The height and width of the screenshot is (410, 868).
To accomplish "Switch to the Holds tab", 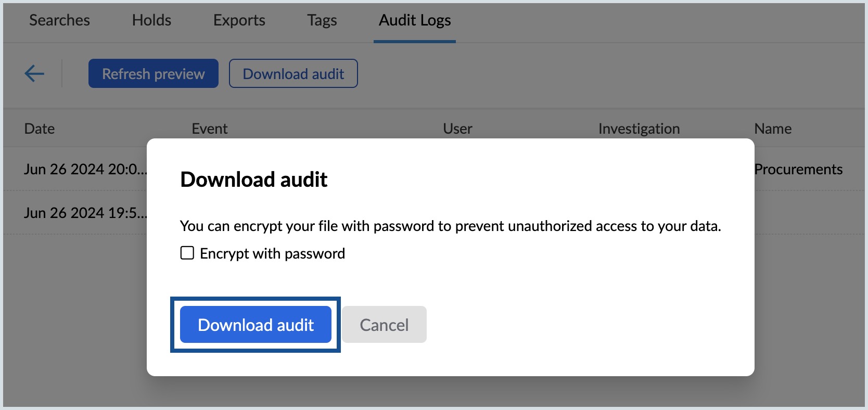I will [151, 20].
